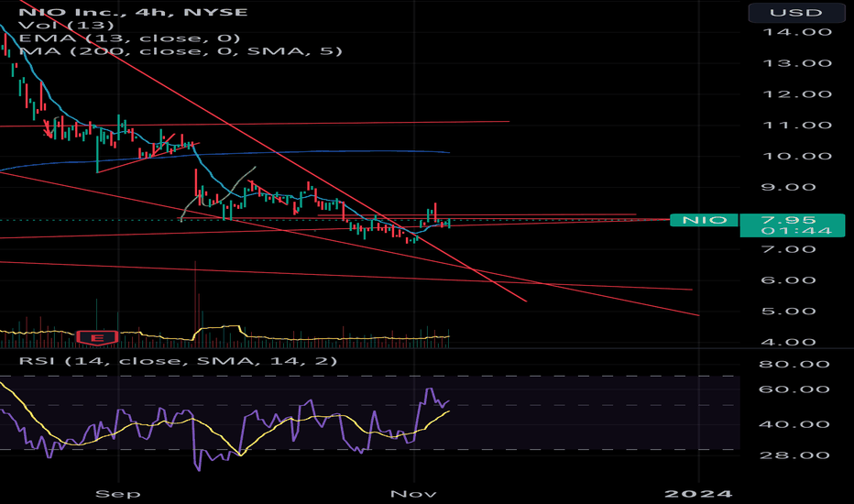The width and height of the screenshot is (854, 504).
Task: Click the earnings 'E' marker icon
Action: coord(97,338)
